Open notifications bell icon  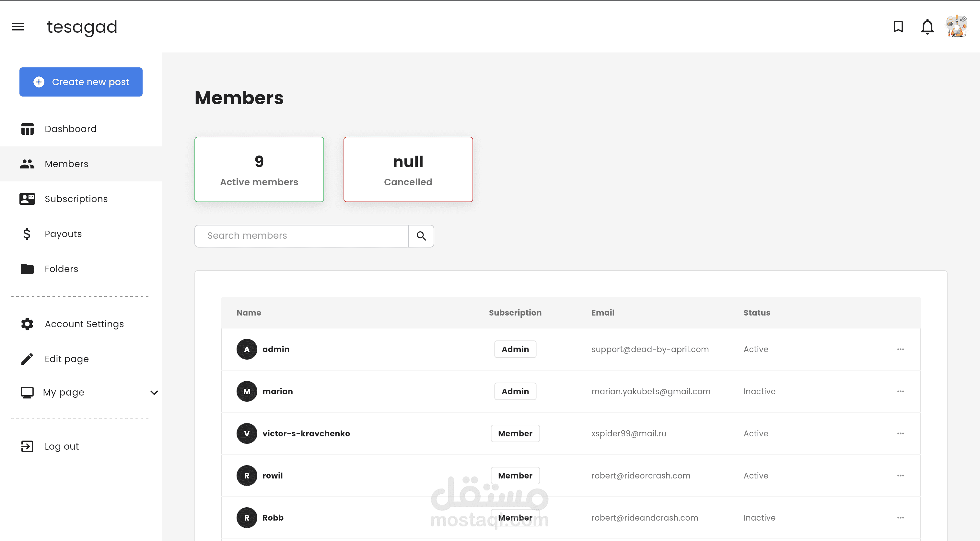(927, 27)
